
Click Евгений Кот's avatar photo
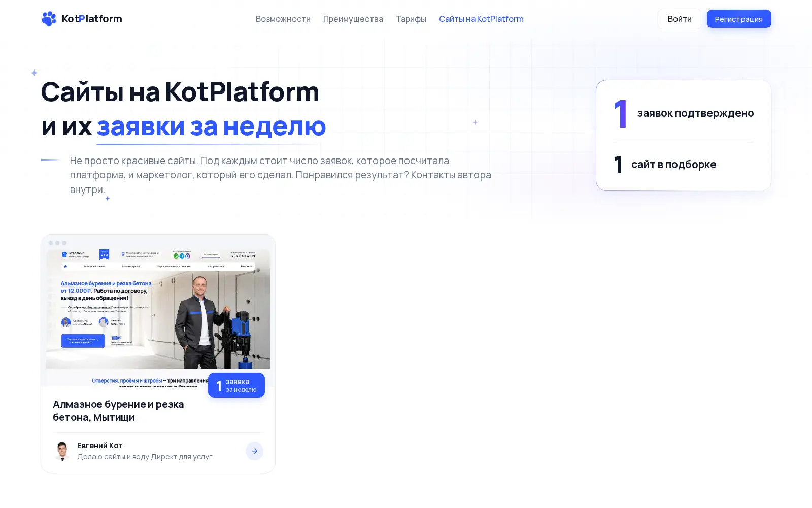coord(62,451)
